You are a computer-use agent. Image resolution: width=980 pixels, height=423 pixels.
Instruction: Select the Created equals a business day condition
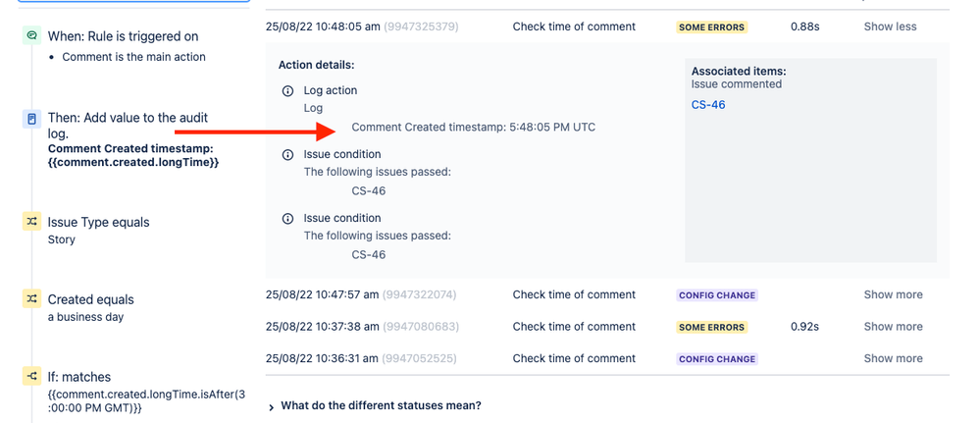(x=91, y=307)
